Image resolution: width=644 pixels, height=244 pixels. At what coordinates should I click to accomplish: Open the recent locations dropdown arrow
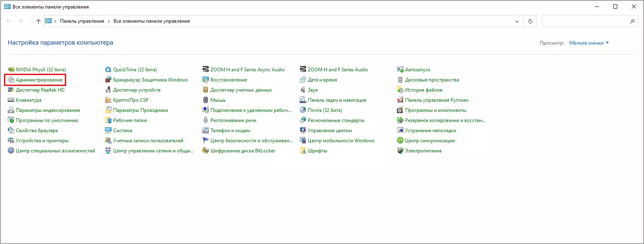pyautogui.click(x=30, y=21)
